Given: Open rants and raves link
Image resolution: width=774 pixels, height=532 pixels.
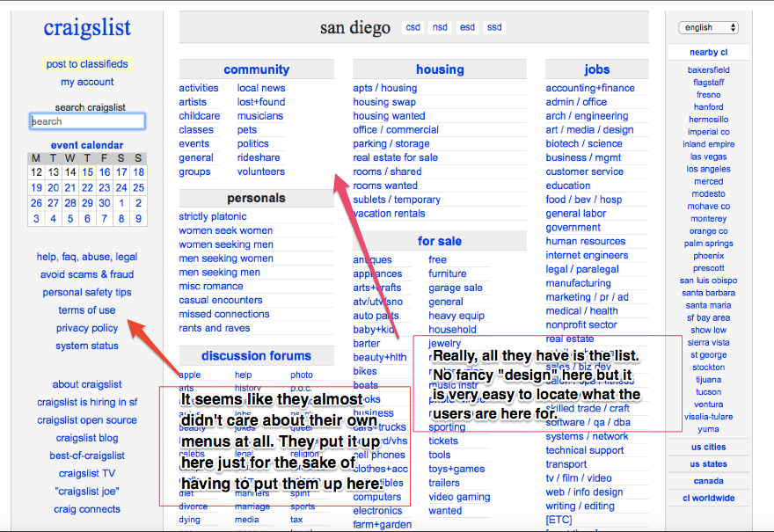Looking at the screenshot, I should coord(215,328).
